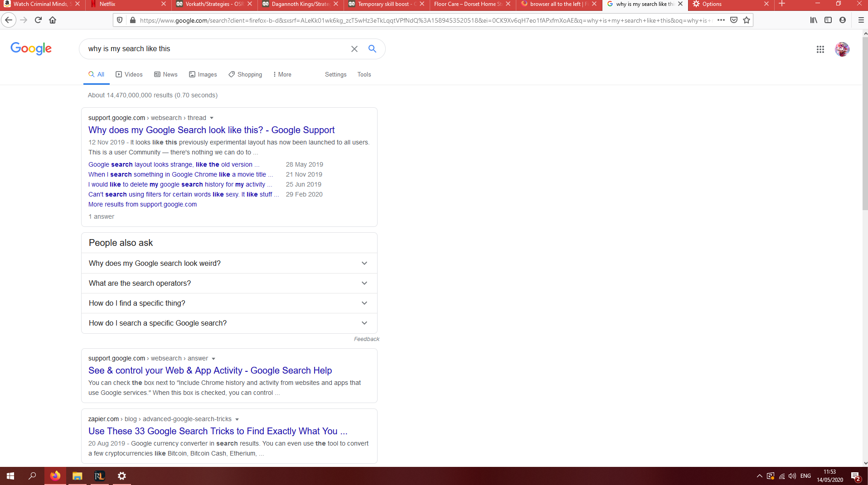Reload the current page

click(38, 20)
